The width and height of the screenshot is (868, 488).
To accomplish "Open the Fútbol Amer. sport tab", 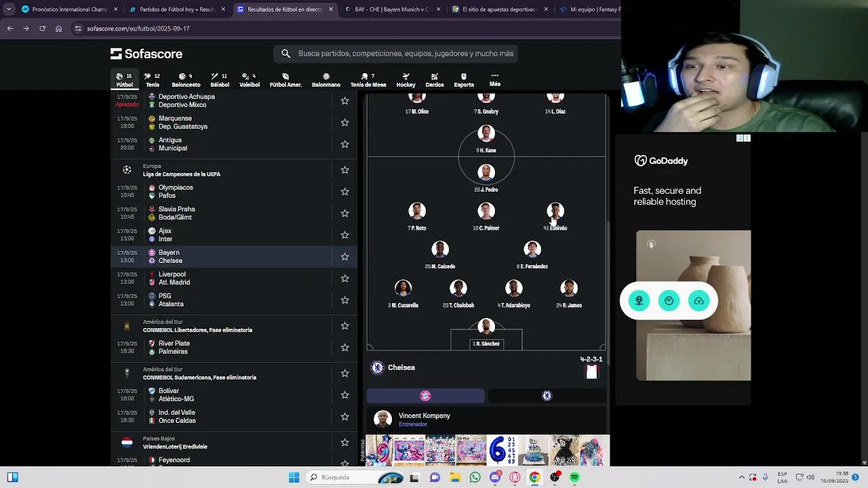I will [285, 80].
